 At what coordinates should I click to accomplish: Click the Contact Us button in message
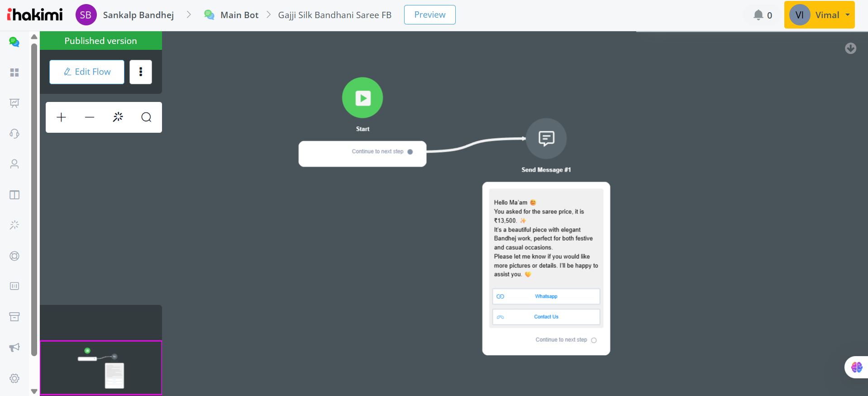pyautogui.click(x=546, y=317)
